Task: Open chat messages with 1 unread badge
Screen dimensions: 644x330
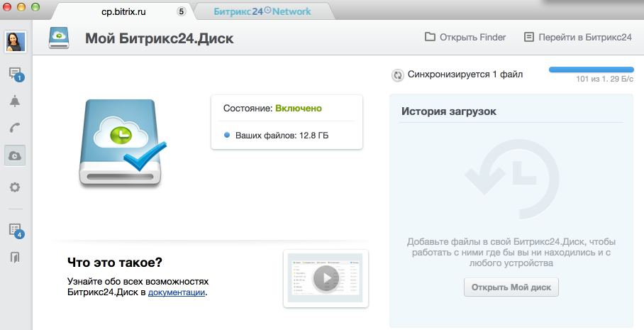Action: (x=16, y=74)
